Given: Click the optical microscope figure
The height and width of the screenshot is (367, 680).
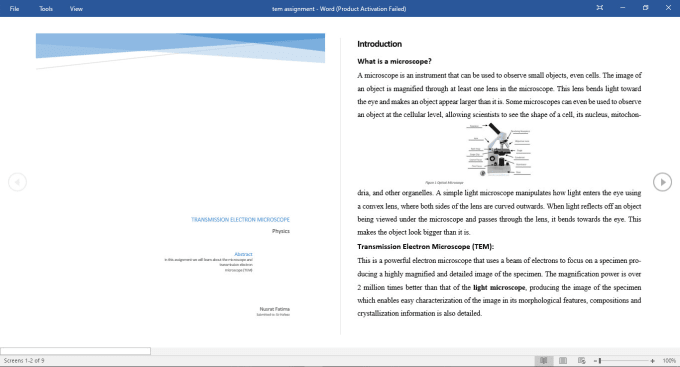Looking at the screenshot, I should click(x=499, y=150).
